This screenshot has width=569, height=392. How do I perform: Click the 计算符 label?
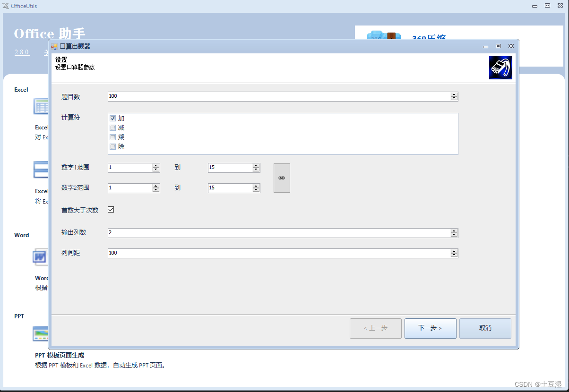(71, 117)
